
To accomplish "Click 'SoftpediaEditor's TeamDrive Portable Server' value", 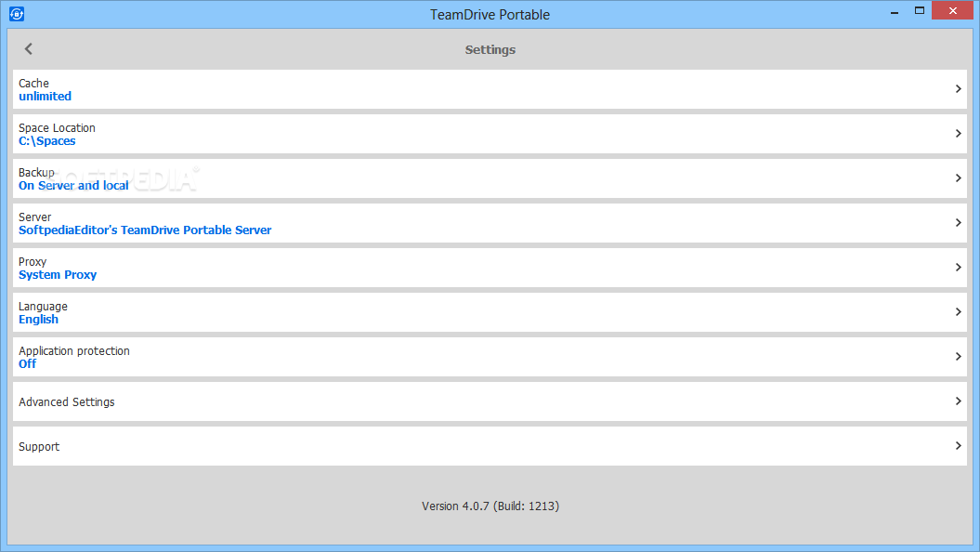I will (x=145, y=230).
